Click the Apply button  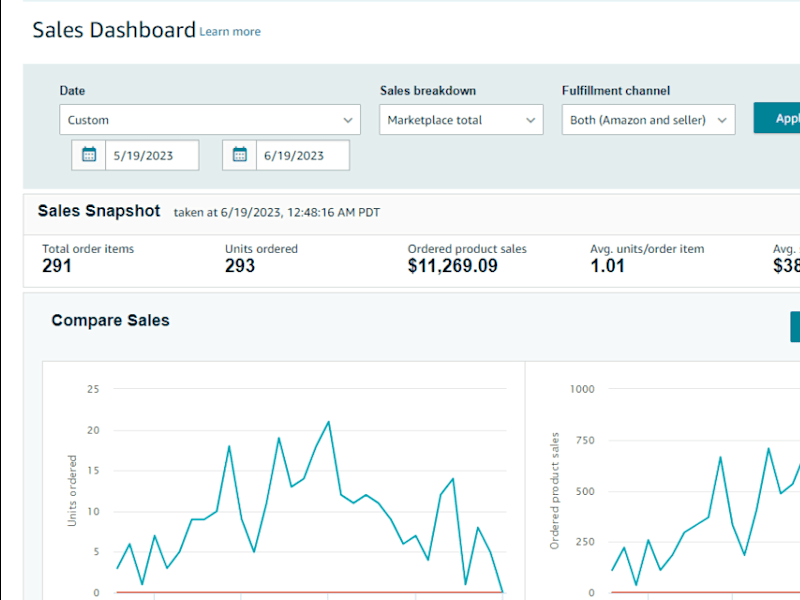pos(777,118)
